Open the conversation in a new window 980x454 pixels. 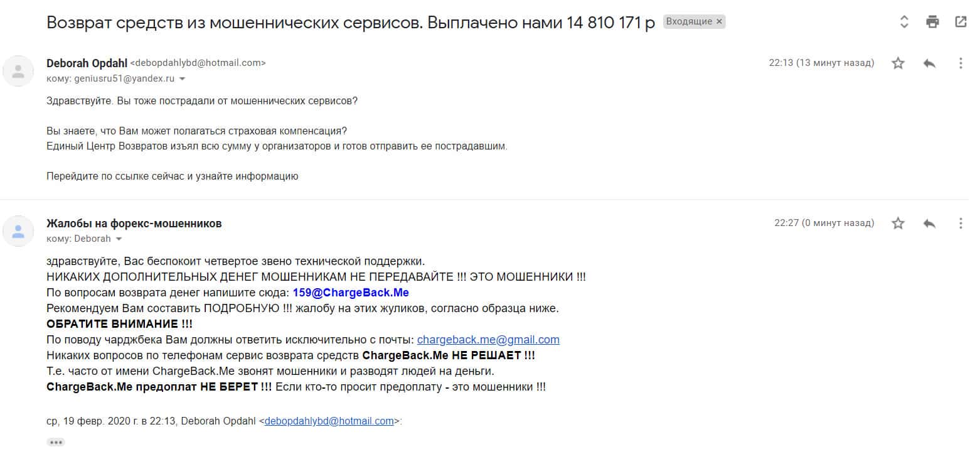point(961,22)
